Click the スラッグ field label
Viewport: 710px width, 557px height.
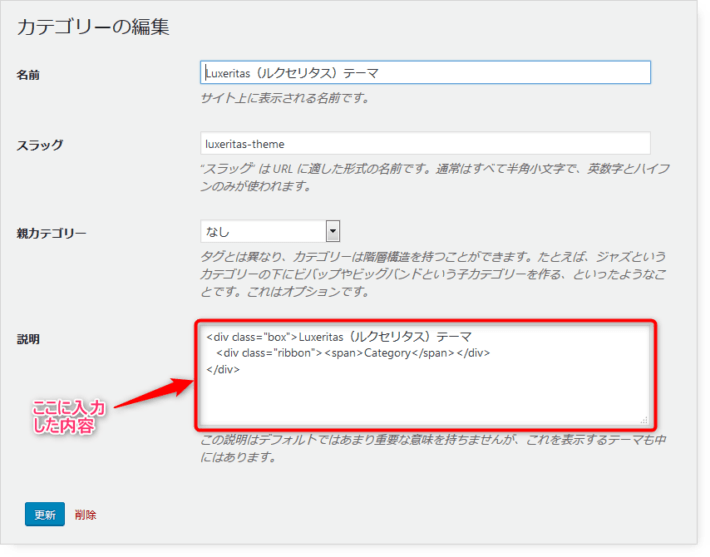pos(40,145)
